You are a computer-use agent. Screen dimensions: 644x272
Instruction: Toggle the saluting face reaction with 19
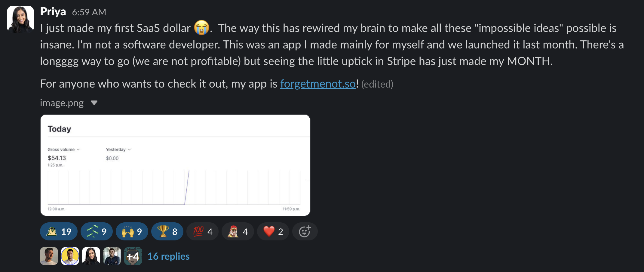click(x=59, y=231)
